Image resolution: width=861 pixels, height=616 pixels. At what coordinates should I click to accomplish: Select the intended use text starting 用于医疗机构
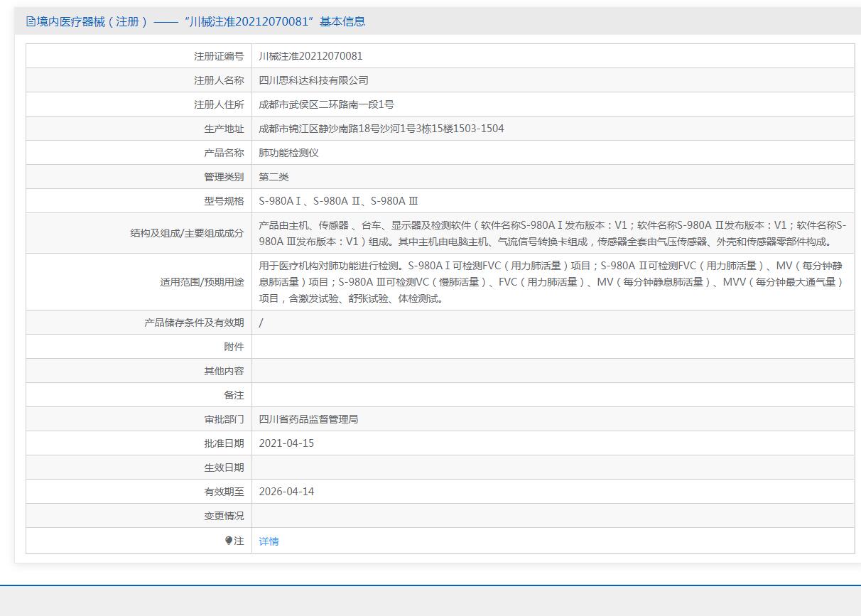tap(551, 282)
